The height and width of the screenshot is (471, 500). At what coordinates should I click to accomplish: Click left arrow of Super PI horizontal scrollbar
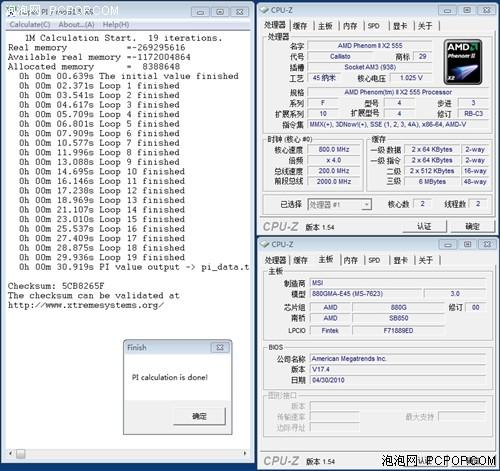(x=11, y=453)
